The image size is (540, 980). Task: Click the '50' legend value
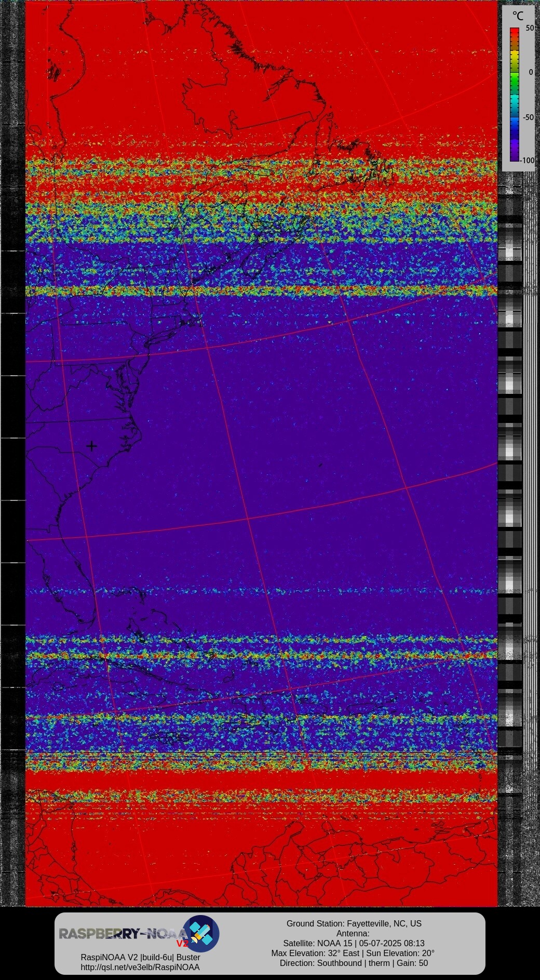(530, 28)
